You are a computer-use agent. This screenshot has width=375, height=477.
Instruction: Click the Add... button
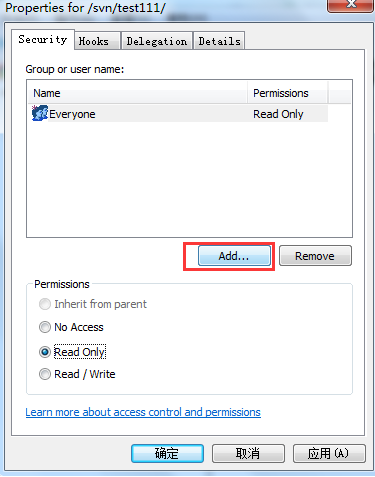pyautogui.click(x=234, y=256)
